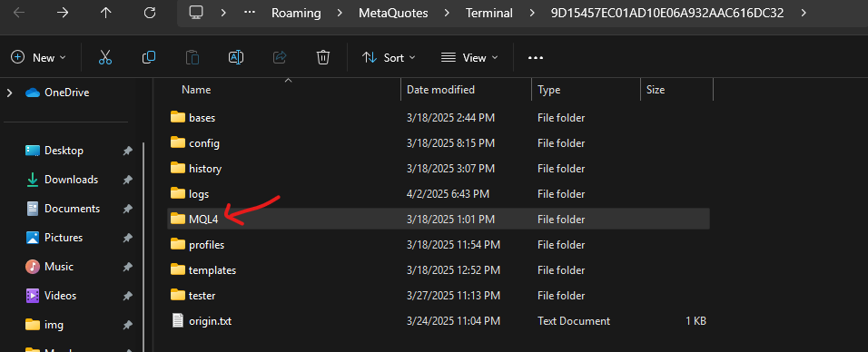Expand the OneDrive tree node
This screenshot has width=868, height=352.
[x=9, y=93]
